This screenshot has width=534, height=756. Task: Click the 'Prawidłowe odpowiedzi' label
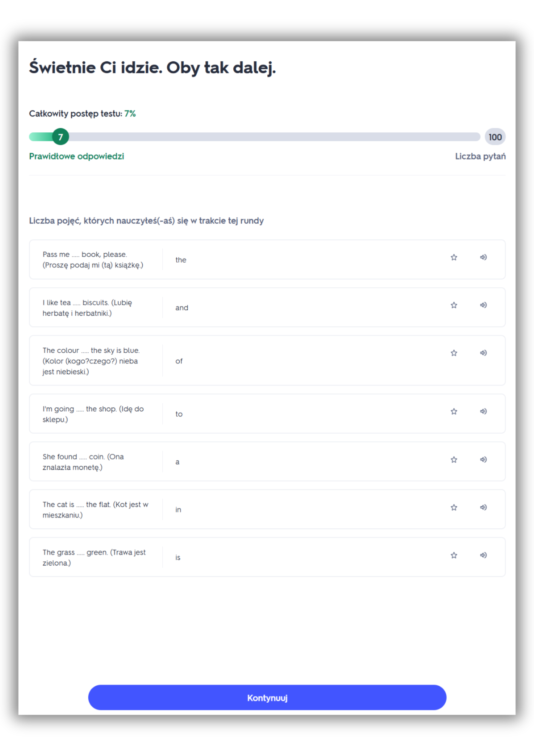click(76, 156)
